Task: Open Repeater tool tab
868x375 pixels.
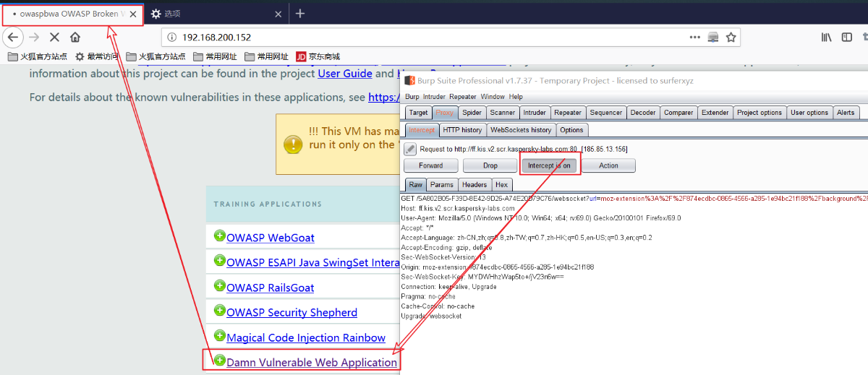Action: point(568,112)
